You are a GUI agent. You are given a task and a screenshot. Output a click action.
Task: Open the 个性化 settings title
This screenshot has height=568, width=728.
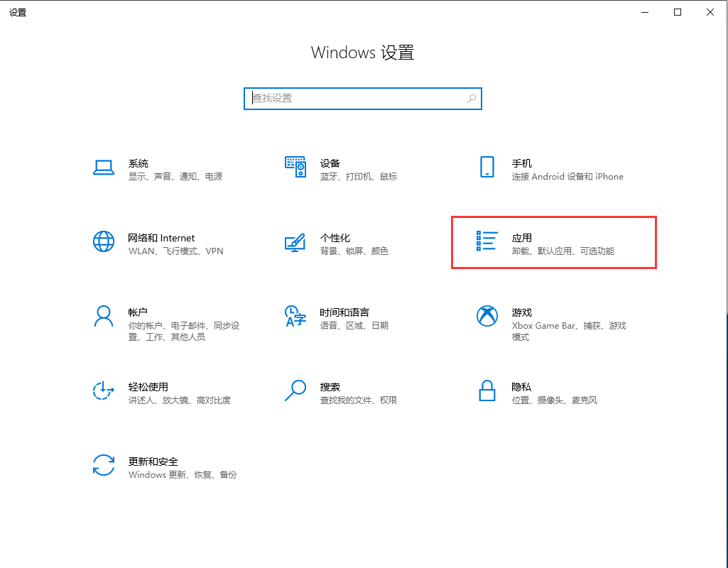click(335, 238)
